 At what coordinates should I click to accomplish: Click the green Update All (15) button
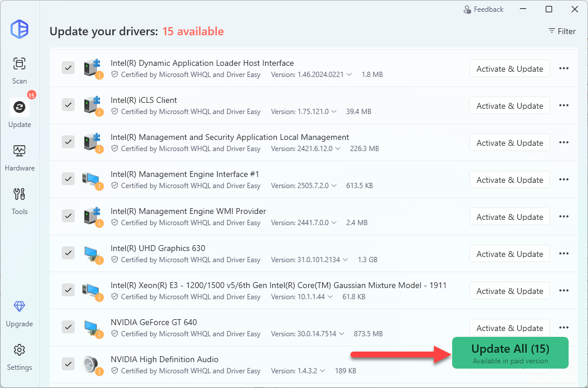[x=510, y=353]
